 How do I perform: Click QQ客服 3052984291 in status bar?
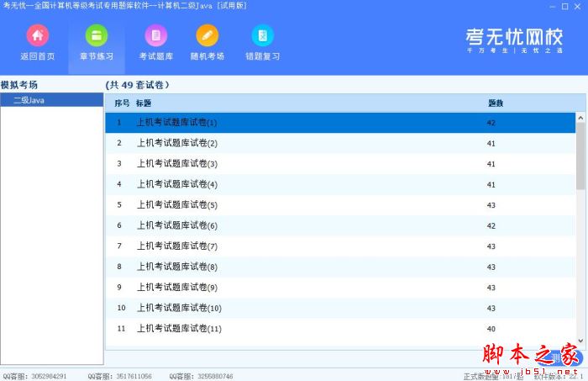point(35,376)
